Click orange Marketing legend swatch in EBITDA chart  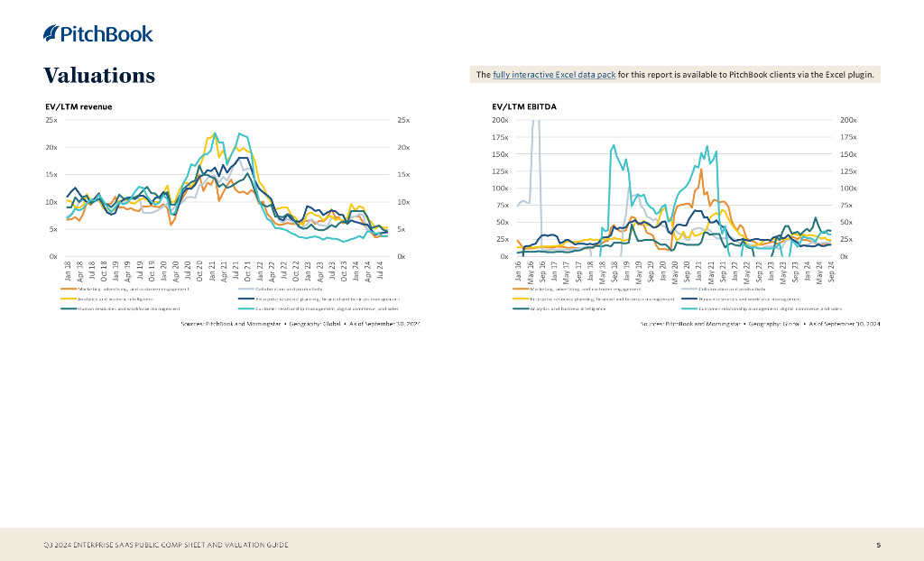pos(521,289)
